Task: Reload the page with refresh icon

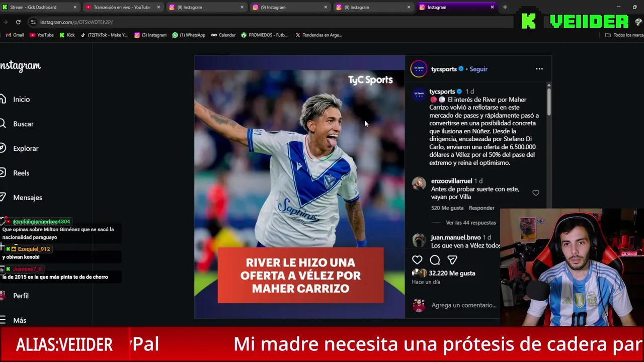Action: [18, 22]
